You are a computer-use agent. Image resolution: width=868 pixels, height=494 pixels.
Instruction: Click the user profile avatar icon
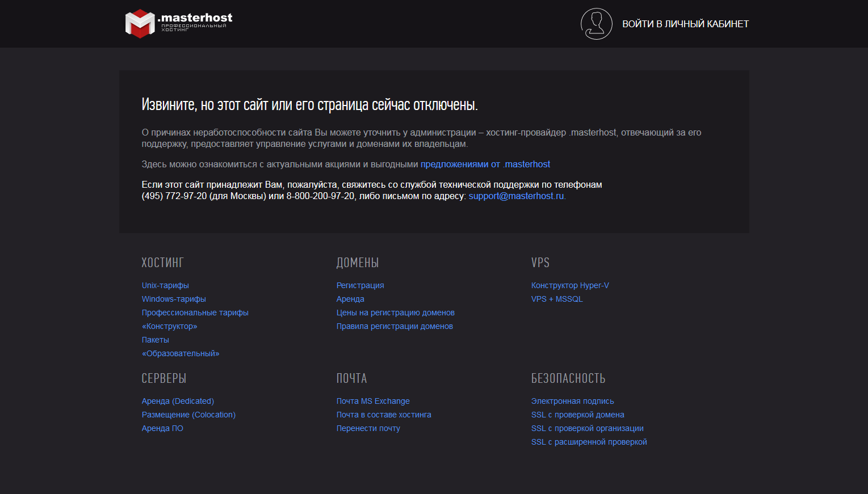click(x=596, y=24)
